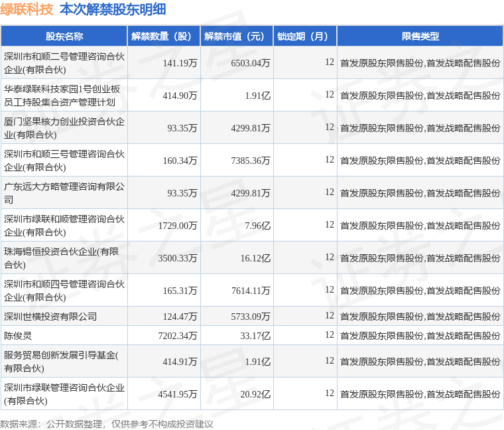
Task: Select shareholder 厦门坚果核力创业投资合伙企业
Action: point(64,128)
